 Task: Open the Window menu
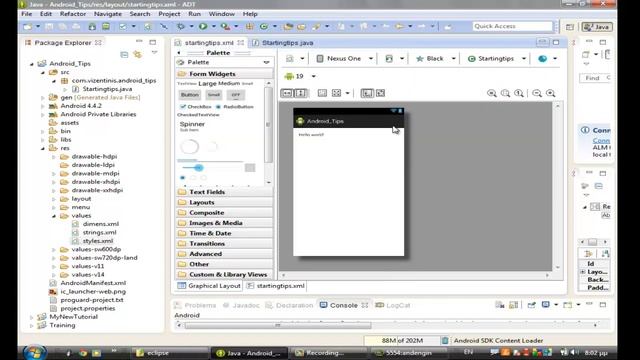(x=222, y=14)
